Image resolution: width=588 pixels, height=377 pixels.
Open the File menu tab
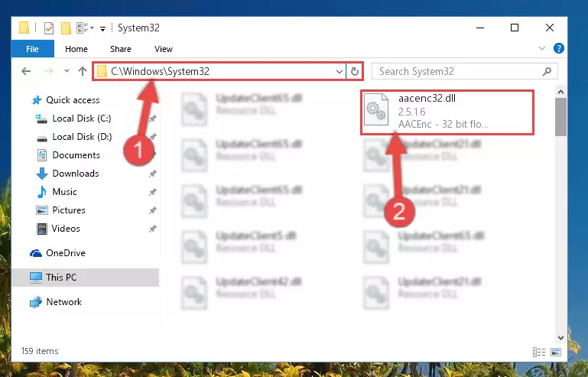[33, 49]
